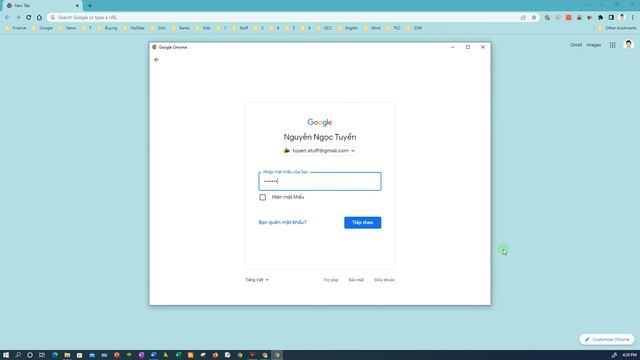Open home page via house icon
640x360 pixels.
tap(39, 18)
